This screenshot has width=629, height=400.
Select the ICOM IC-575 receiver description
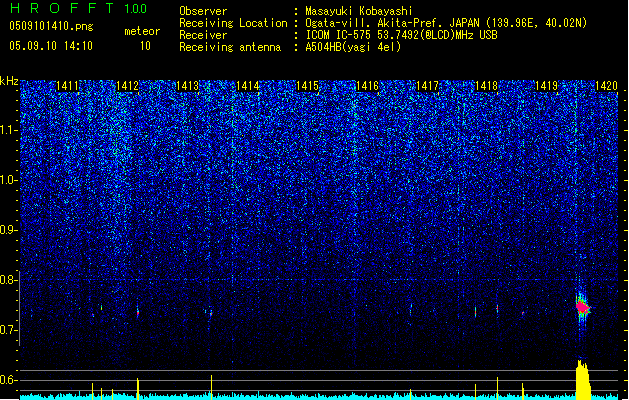pyautogui.click(x=402, y=35)
